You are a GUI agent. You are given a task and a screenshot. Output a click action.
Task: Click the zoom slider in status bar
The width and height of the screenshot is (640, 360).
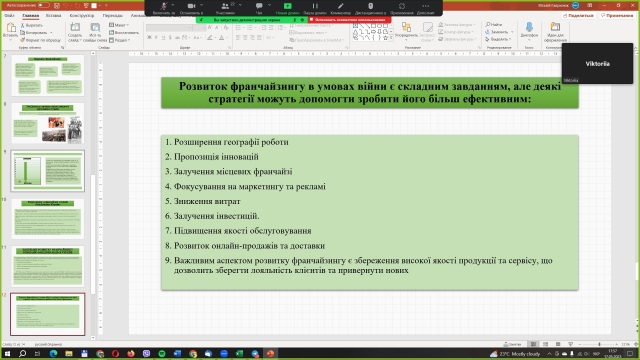coord(598,344)
